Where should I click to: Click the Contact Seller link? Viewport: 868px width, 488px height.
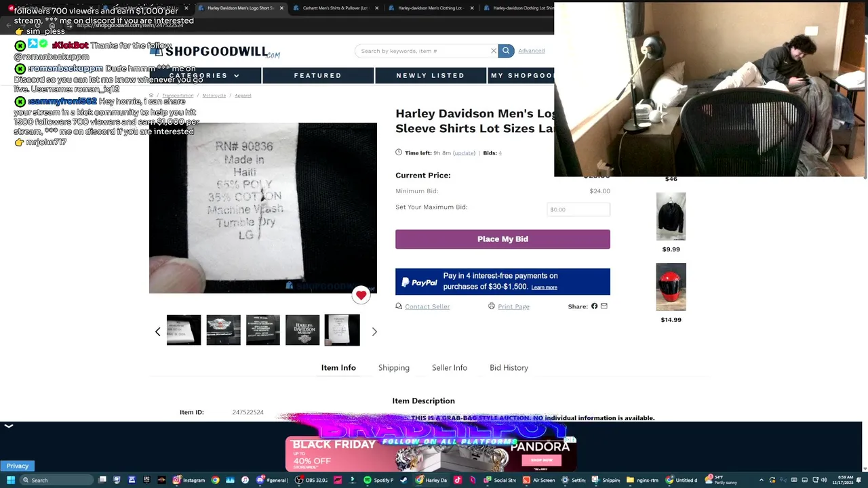(427, 306)
